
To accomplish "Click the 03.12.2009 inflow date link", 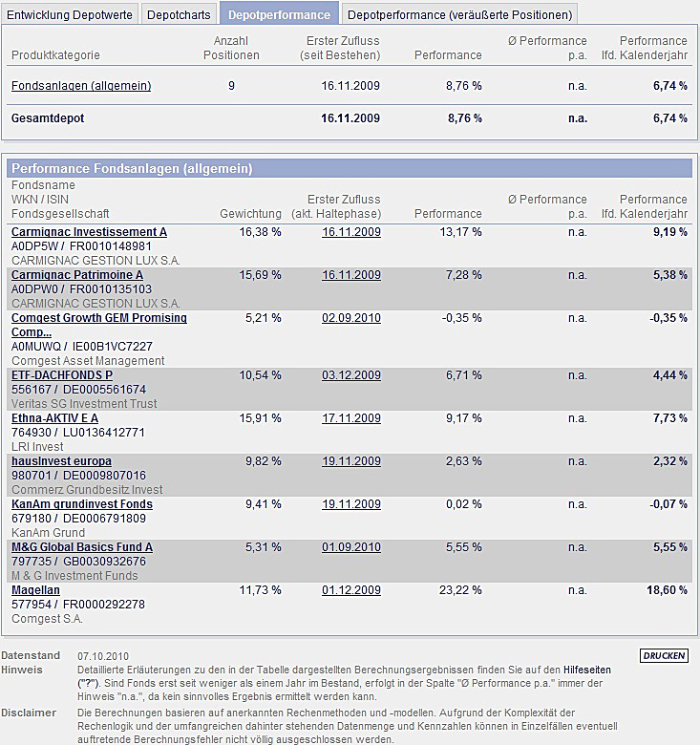I will coord(351,375).
